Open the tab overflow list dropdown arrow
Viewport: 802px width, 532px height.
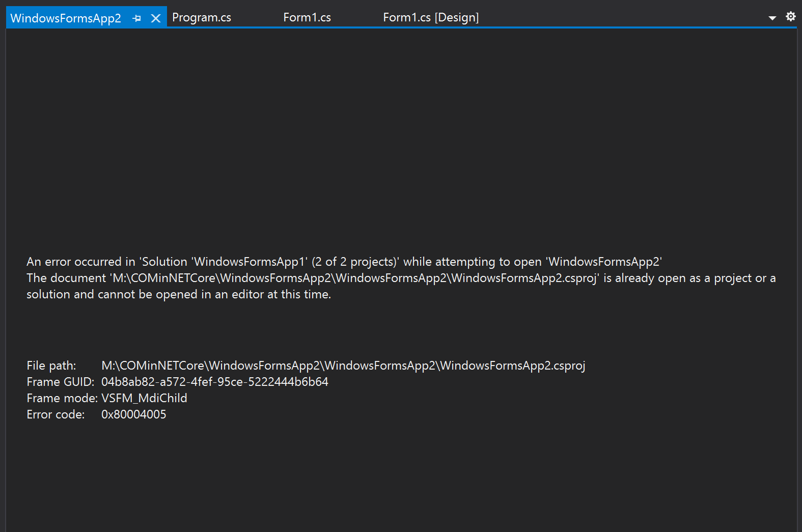[772, 18]
